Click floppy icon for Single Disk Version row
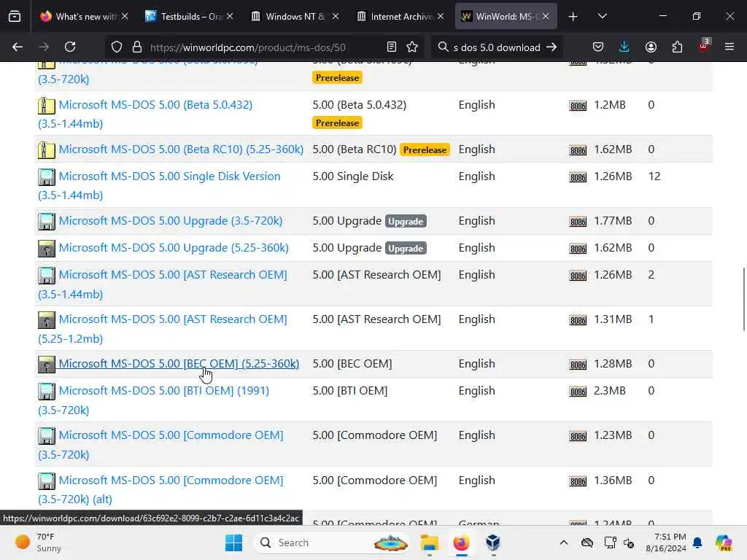The height and width of the screenshot is (560, 747). click(46, 176)
